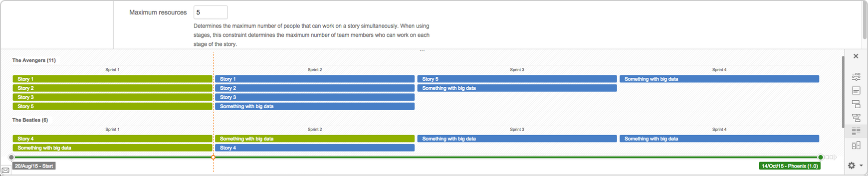Click into the Maximum resources field
868x182 pixels.
click(x=211, y=12)
